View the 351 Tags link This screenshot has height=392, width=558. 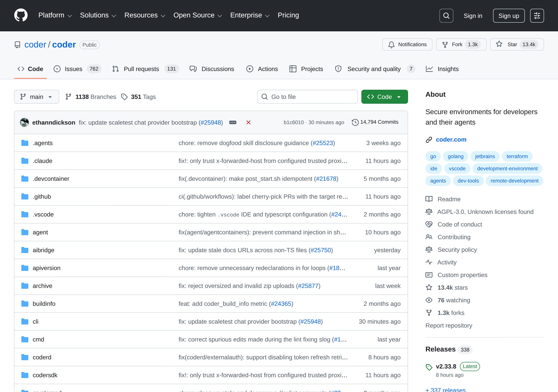[139, 97]
